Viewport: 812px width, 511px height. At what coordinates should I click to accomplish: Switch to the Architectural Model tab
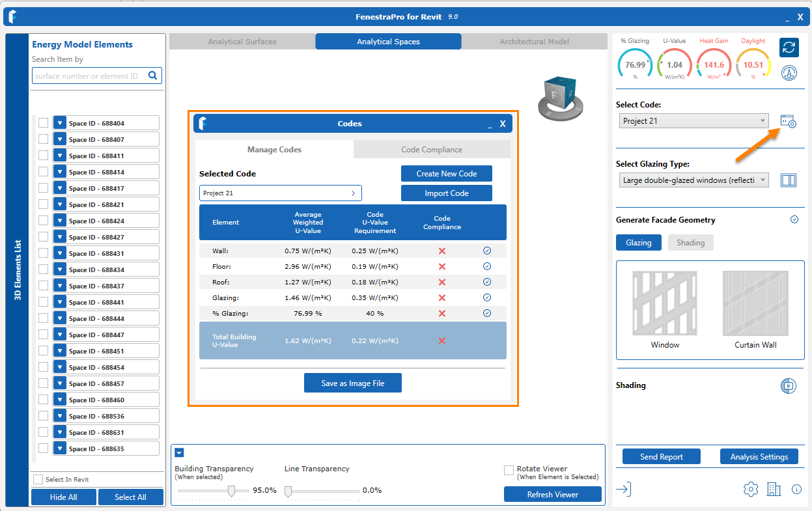[534, 42]
